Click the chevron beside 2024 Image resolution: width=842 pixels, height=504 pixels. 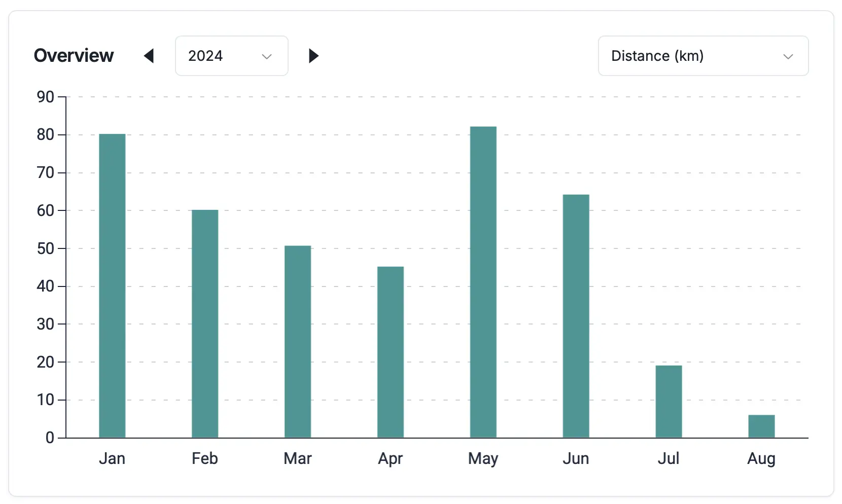267,56
